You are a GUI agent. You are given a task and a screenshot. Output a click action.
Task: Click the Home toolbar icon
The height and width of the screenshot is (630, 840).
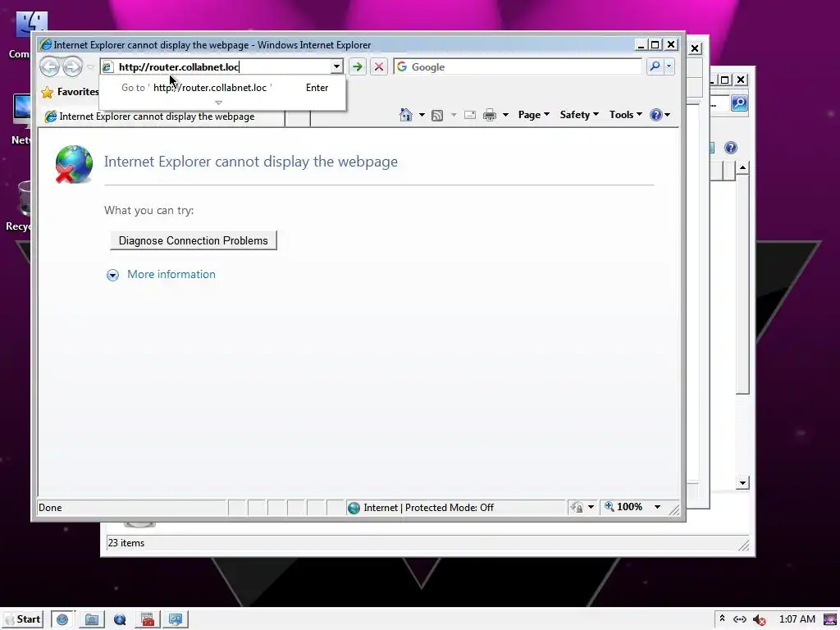[x=406, y=115]
